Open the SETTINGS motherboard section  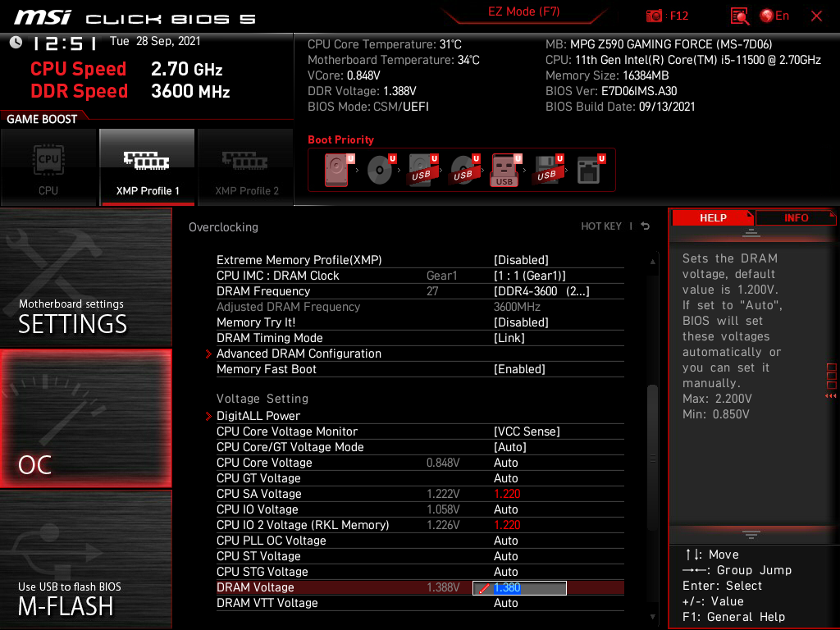click(85, 277)
